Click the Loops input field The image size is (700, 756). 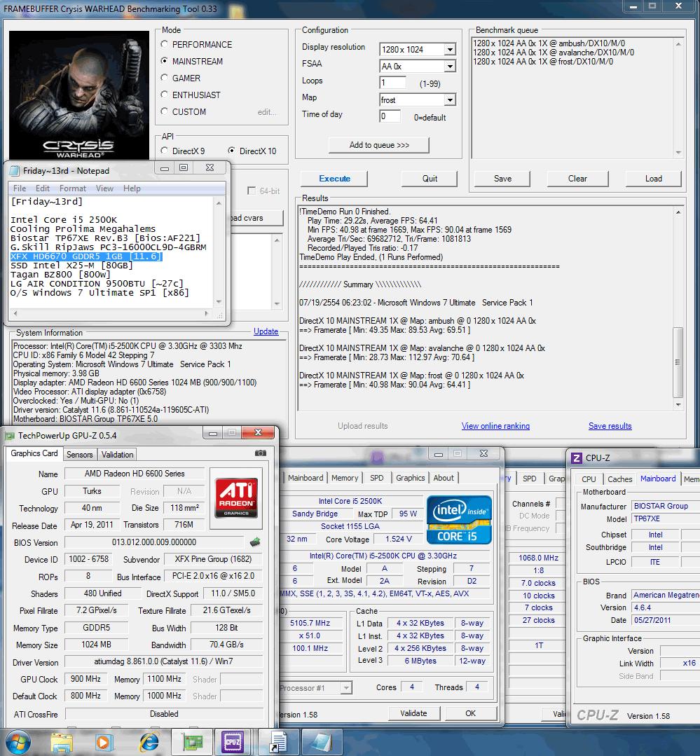coord(392,83)
